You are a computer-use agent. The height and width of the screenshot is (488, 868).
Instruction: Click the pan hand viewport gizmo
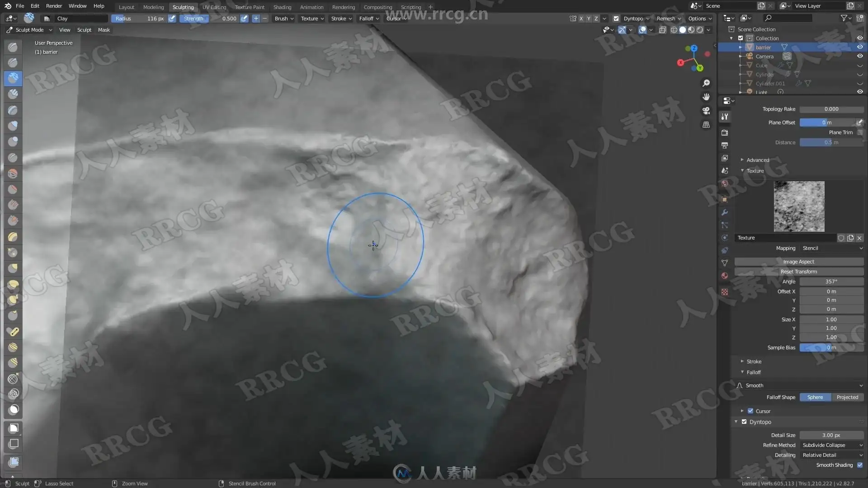click(x=706, y=97)
